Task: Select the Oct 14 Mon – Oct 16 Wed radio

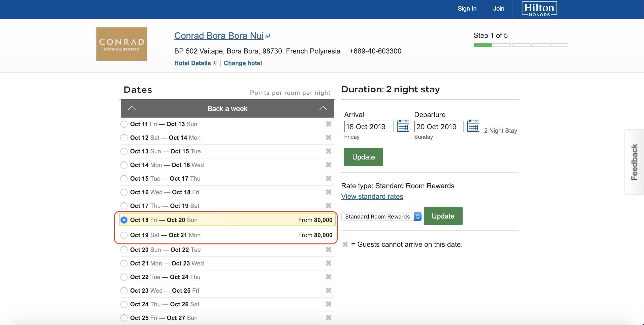Action: pyautogui.click(x=124, y=165)
